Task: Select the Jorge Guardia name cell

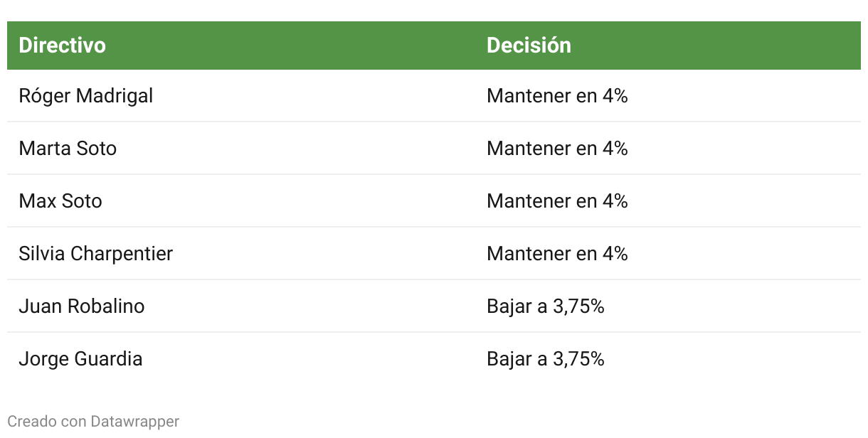Action: click(80, 359)
